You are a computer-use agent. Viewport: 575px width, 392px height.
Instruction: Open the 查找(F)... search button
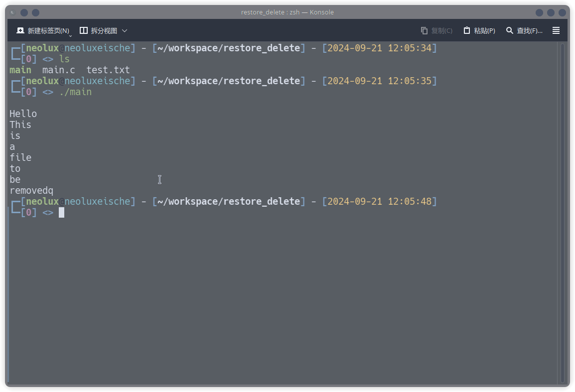point(524,31)
